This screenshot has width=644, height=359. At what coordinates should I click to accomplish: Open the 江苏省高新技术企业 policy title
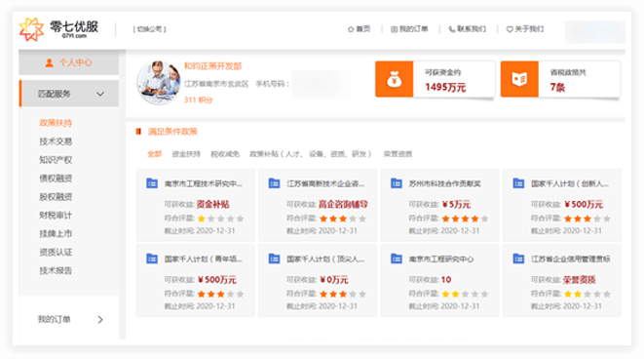click(x=325, y=183)
